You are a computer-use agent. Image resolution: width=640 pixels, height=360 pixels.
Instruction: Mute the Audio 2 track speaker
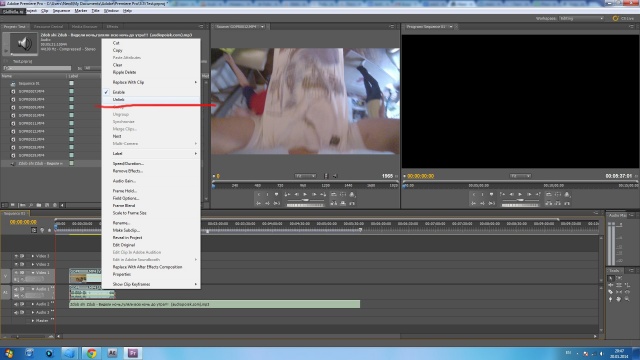tap(16, 304)
